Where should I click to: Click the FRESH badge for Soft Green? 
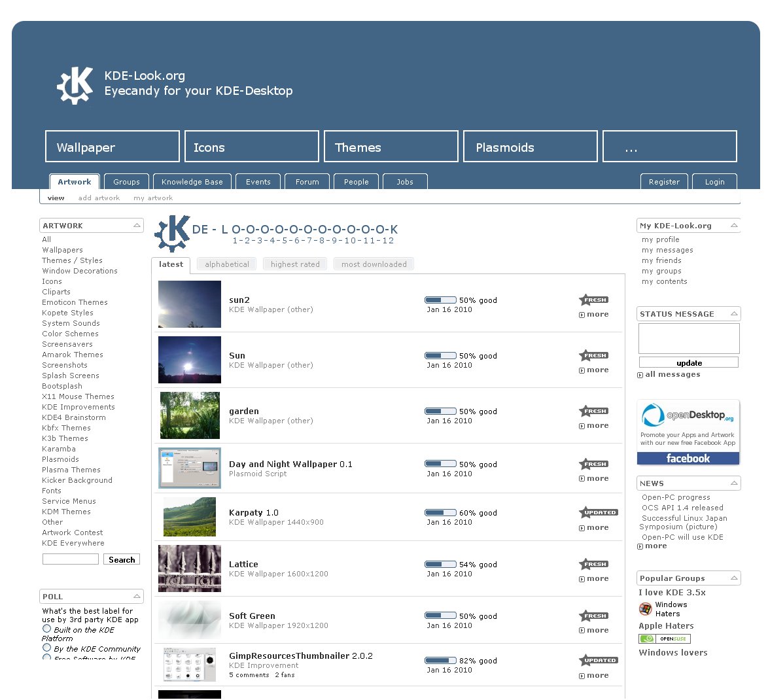pyautogui.click(x=593, y=616)
